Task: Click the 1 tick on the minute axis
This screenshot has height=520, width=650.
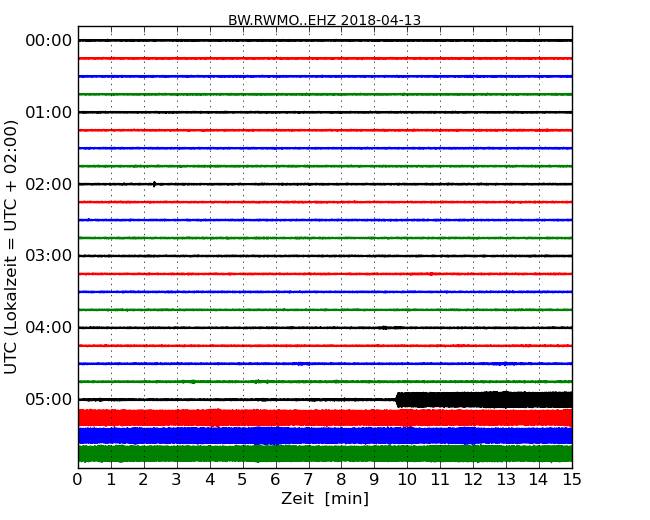Action: pyautogui.click(x=111, y=479)
